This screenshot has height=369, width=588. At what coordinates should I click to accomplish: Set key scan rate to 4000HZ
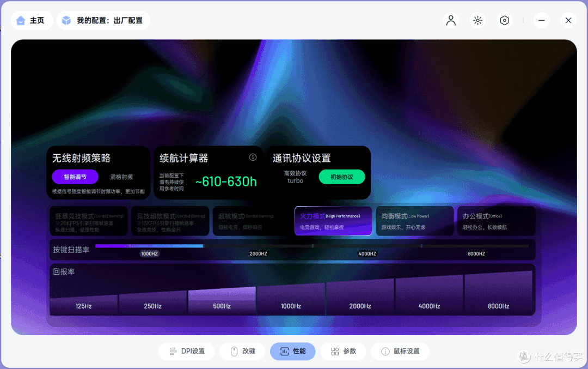367,254
